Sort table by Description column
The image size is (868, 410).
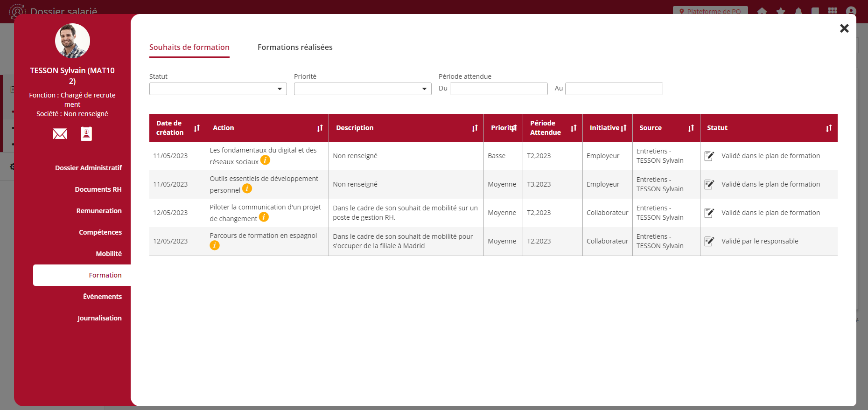(475, 128)
